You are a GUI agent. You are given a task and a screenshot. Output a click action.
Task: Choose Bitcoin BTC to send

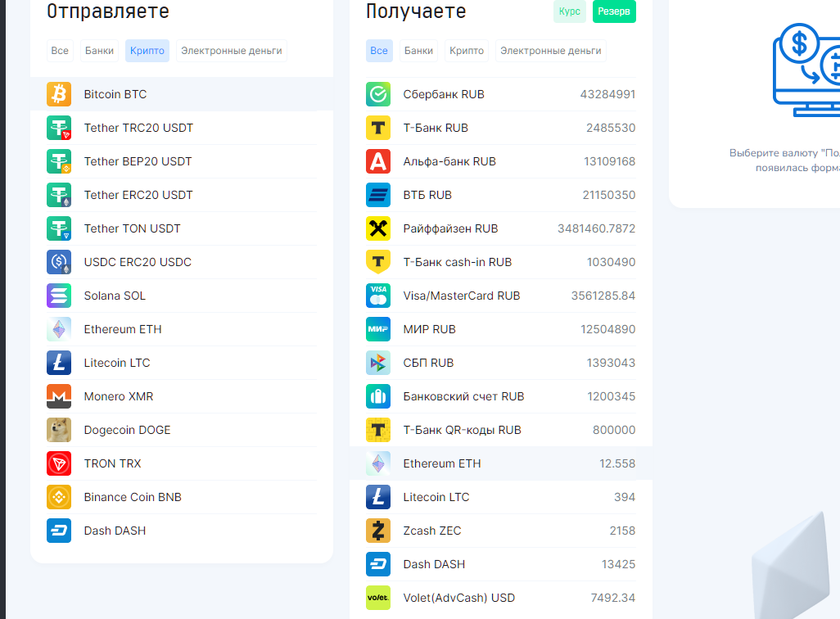(x=182, y=94)
